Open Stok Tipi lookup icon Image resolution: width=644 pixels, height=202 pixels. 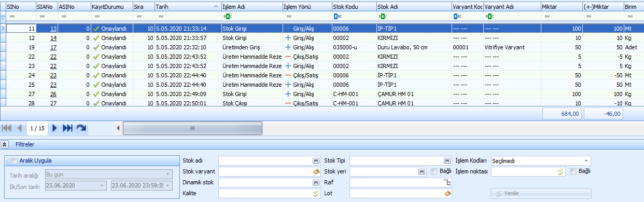point(447,160)
